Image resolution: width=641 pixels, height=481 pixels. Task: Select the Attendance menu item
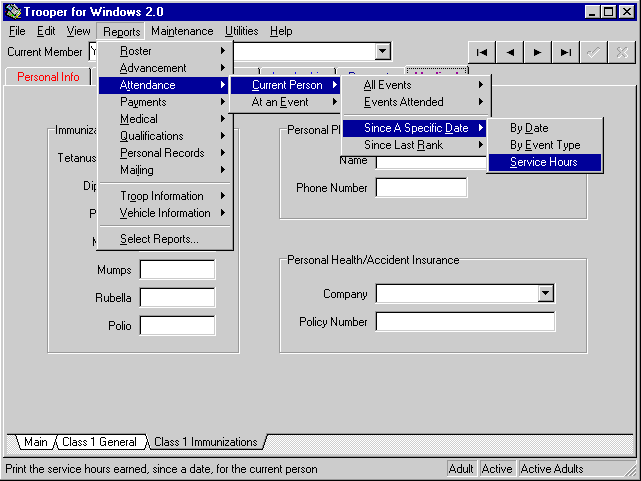pyautogui.click(x=166, y=85)
